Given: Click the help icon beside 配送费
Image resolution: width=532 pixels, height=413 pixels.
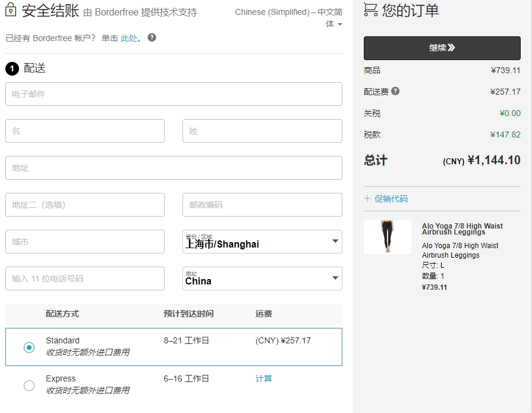Looking at the screenshot, I should click(x=395, y=91).
